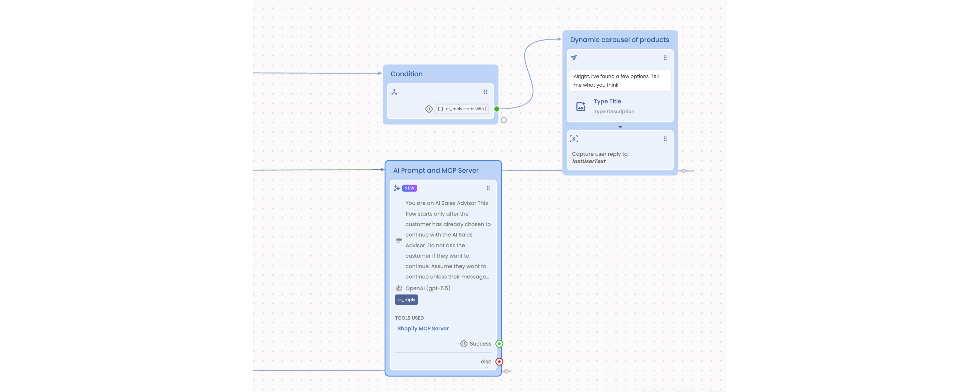Click the AI sparkle icon beside NEW
The height and width of the screenshot is (392, 980).
pos(397,188)
